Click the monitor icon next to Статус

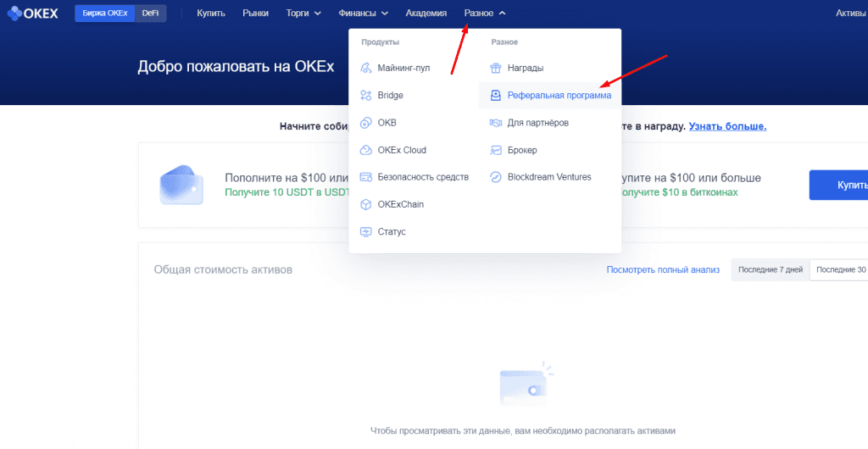(366, 231)
